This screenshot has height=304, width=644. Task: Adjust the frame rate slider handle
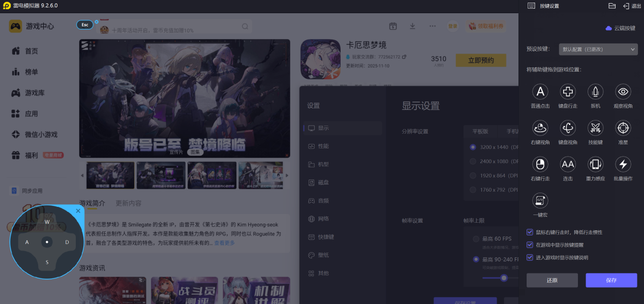tap(504, 278)
